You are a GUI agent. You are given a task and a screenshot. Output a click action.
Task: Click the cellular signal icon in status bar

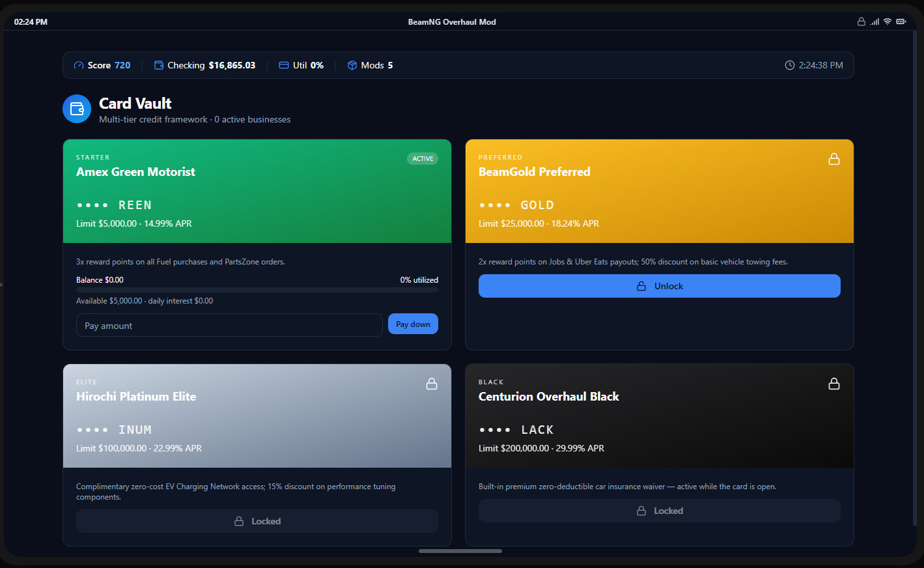coord(875,21)
